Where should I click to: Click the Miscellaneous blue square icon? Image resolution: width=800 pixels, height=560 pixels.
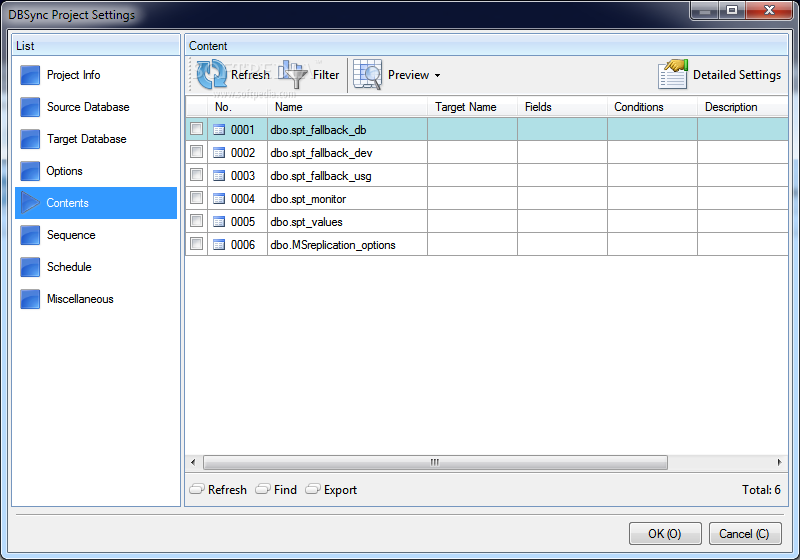coord(30,299)
